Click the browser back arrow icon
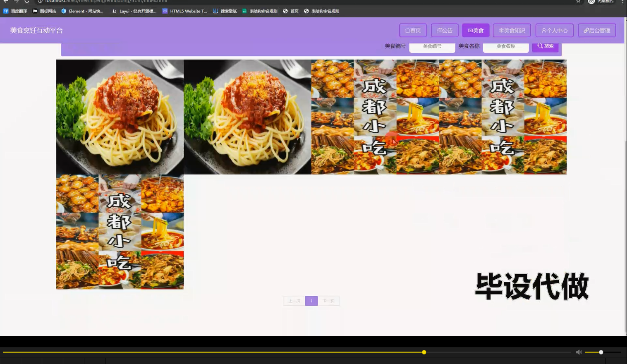The width and height of the screenshot is (627, 364). pos(5,2)
